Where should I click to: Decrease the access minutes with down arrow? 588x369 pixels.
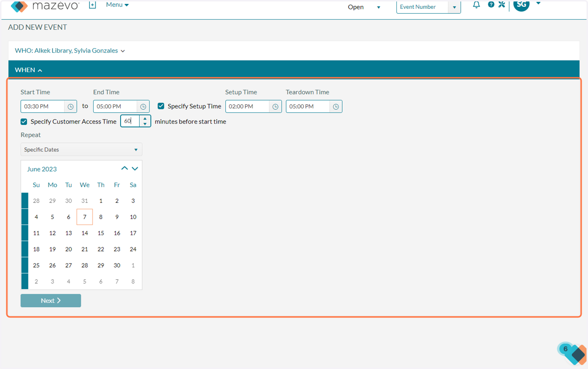[145, 124]
